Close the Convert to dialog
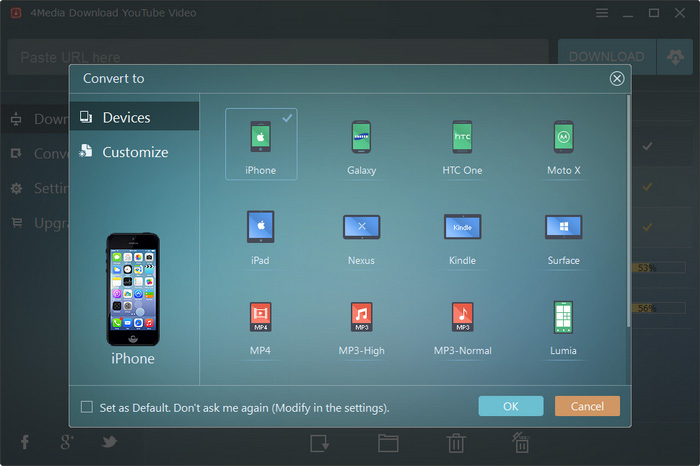The width and height of the screenshot is (700, 466). pos(617,78)
